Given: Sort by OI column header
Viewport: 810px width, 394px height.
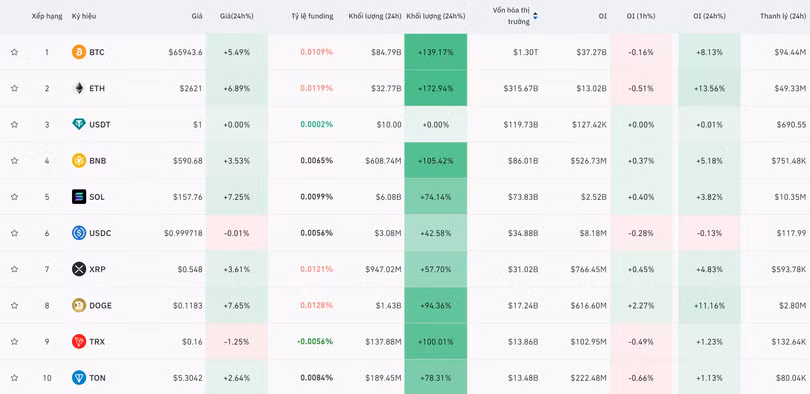Looking at the screenshot, I should point(603,16).
